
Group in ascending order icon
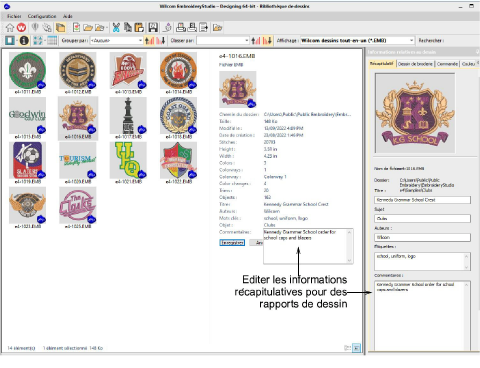point(150,40)
